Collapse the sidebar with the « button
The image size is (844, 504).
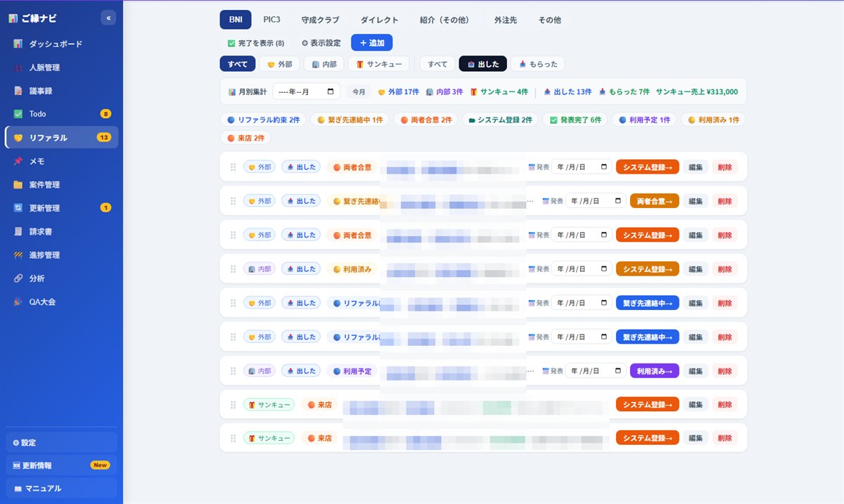point(108,18)
